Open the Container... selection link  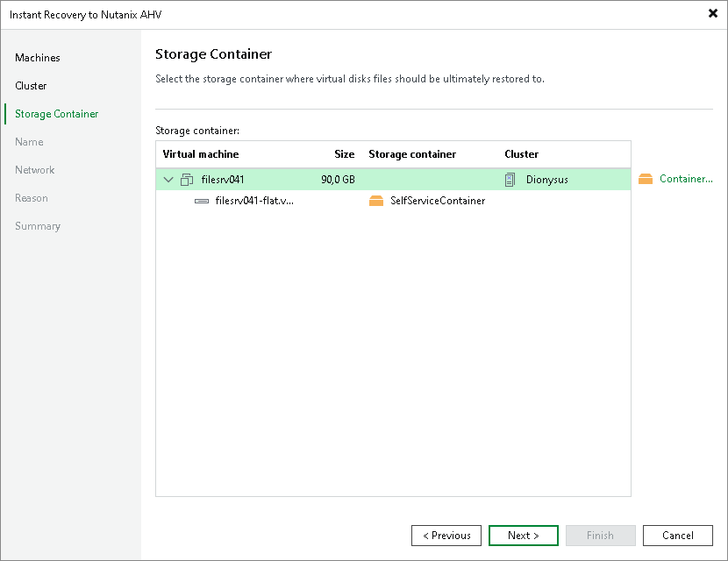point(686,179)
